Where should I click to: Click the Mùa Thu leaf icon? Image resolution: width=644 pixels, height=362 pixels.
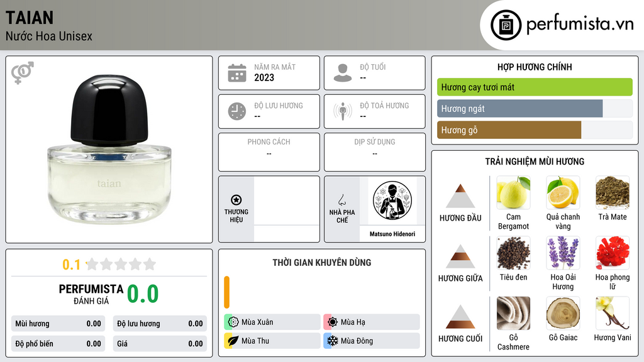click(233, 341)
